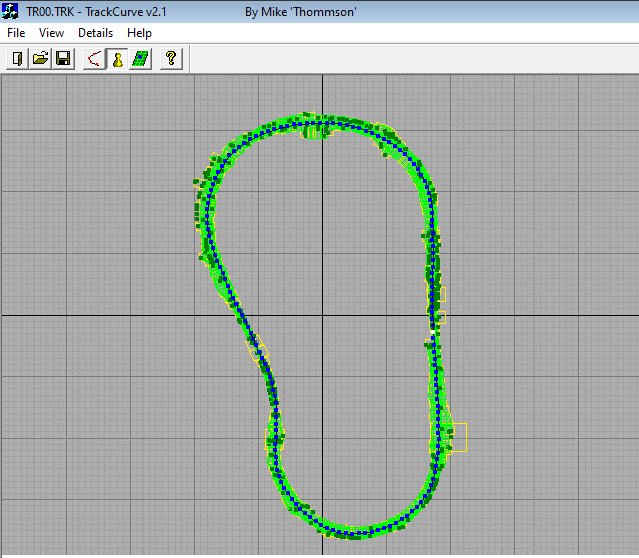The height and width of the screenshot is (558, 639).
Task: Open the Help menu
Action: [x=139, y=33]
